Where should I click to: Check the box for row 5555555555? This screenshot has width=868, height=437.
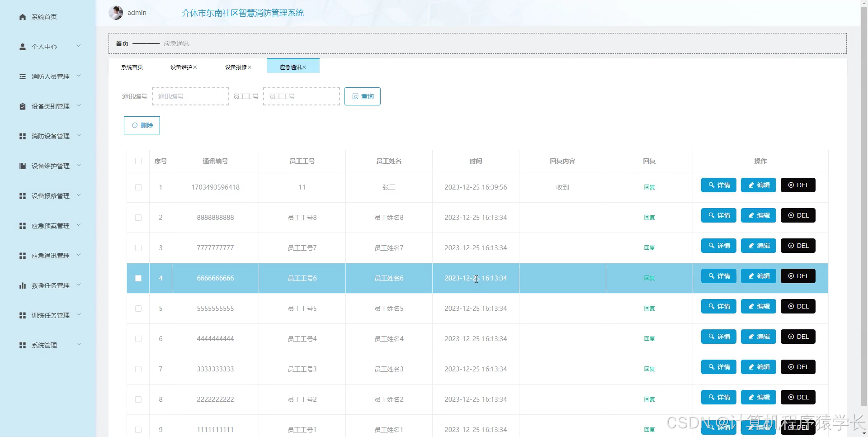pyautogui.click(x=138, y=309)
